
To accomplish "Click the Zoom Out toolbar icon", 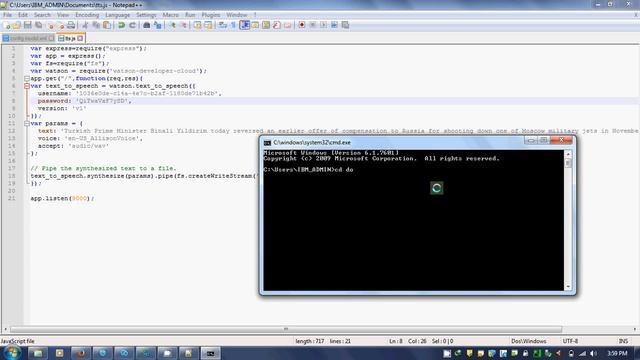I will coord(183,25).
